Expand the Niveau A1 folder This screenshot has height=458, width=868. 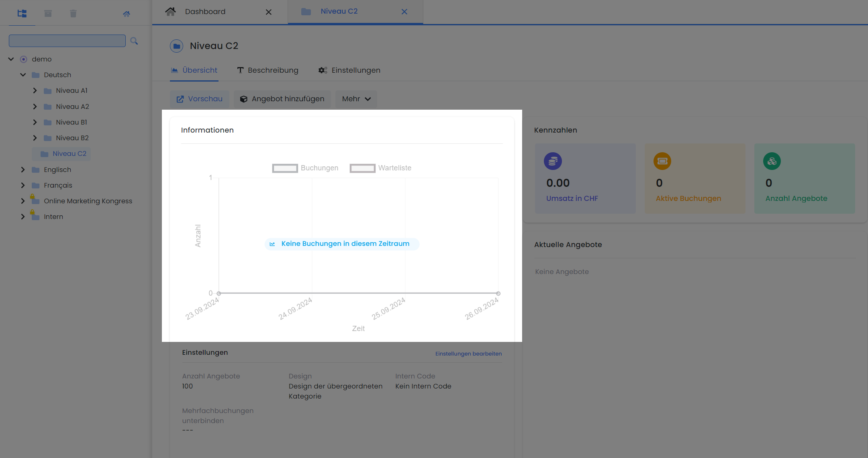click(35, 90)
